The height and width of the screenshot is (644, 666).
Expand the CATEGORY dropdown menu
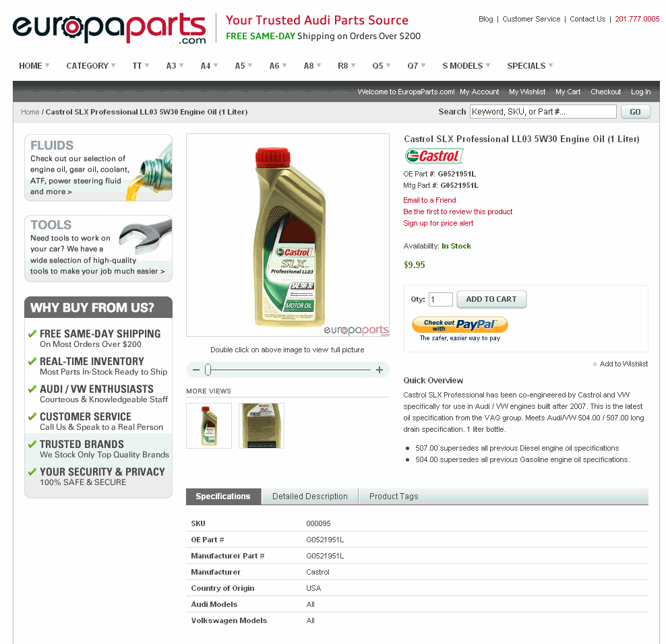[90, 66]
